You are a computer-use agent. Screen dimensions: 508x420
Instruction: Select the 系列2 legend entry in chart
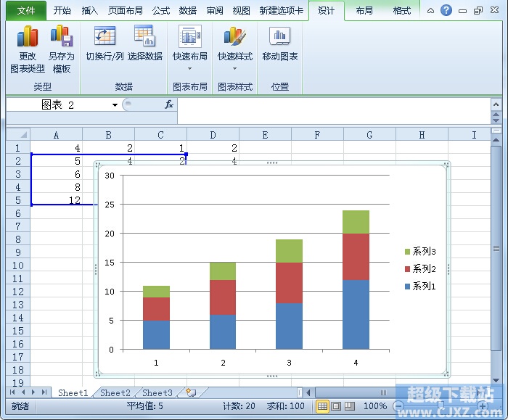point(420,268)
